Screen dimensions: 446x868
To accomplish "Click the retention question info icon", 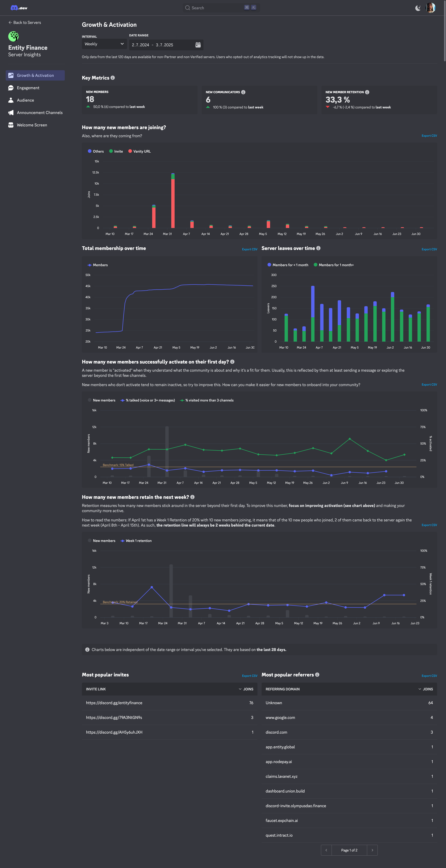I will pos(192,497).
